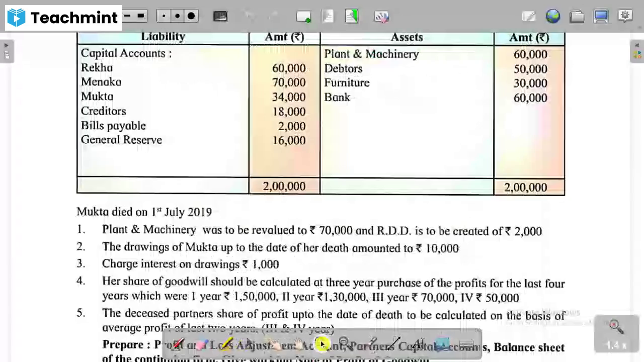
Task: Select the largest pen stroke size dot
Action: pyautogui.click(x=191, y=17)
